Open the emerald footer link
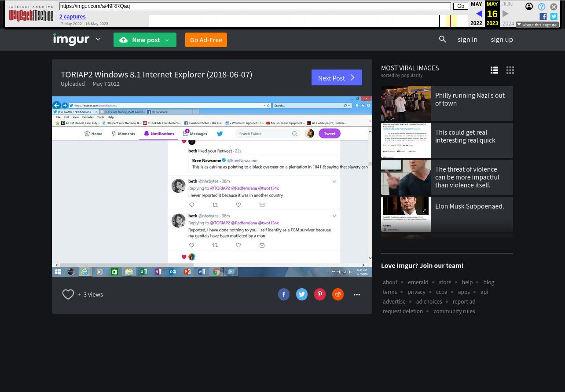 [418, 282]
